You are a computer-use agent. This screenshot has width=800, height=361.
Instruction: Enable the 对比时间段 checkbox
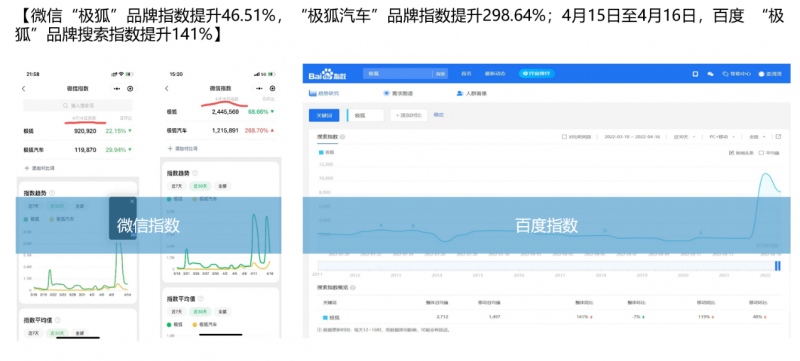(564, 137)
